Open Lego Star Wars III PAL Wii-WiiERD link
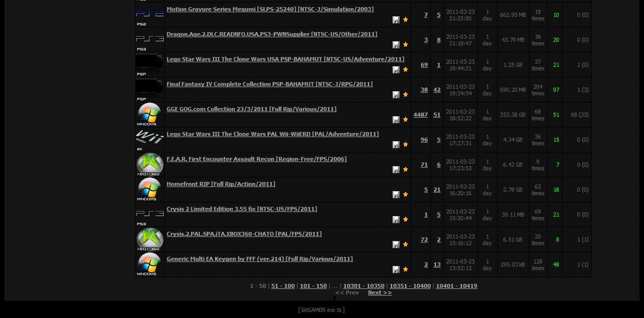This screenshot has width=644, height=318. click(x=273, y=134)
